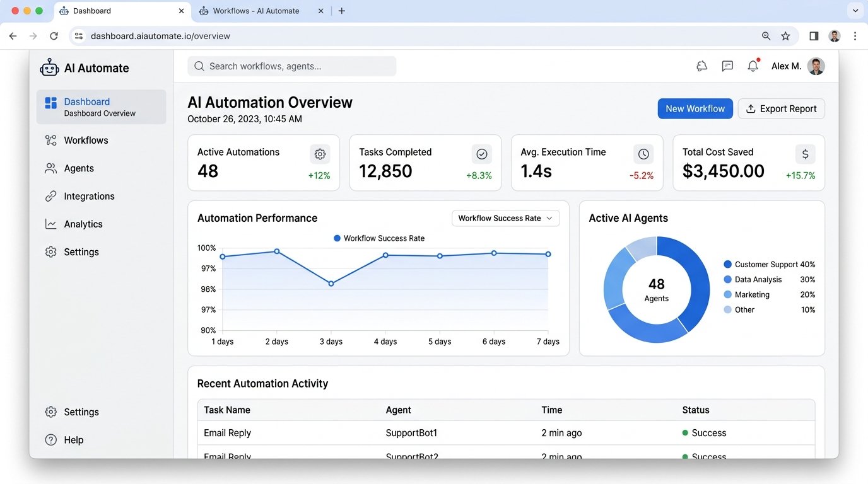Image resolution: width=868 pixels, height=484 pixels.
Task: Click the dollar icon on Total Cost Saved card
Action: [805, 154]
